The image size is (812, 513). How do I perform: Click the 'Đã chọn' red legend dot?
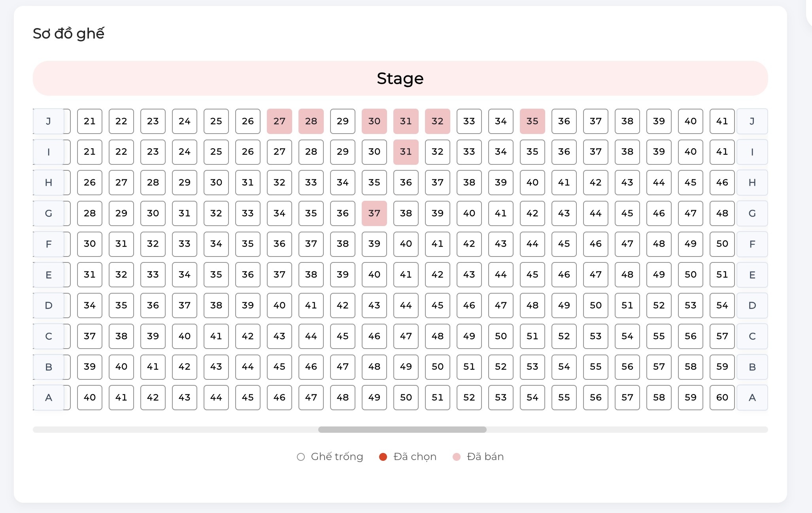[x=383, y=457]
